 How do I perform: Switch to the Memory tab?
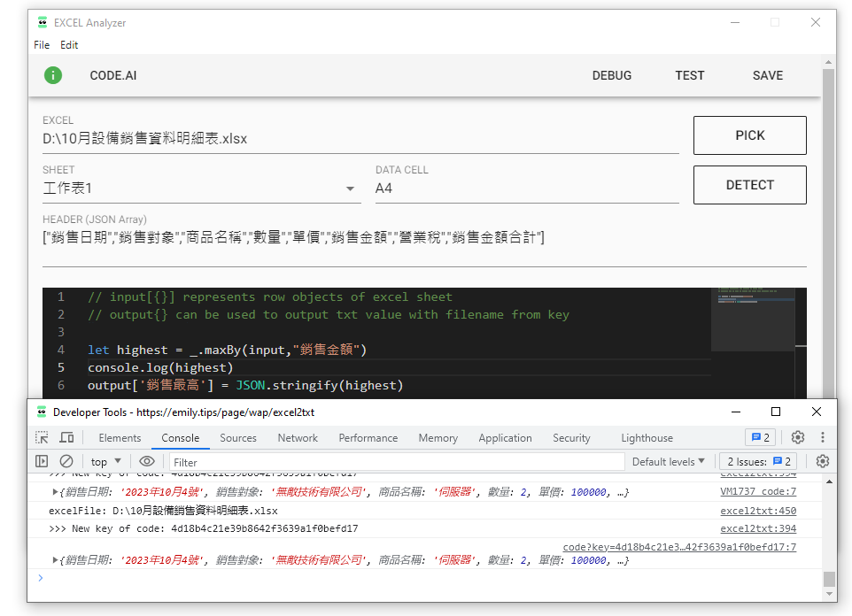(438, 438)
